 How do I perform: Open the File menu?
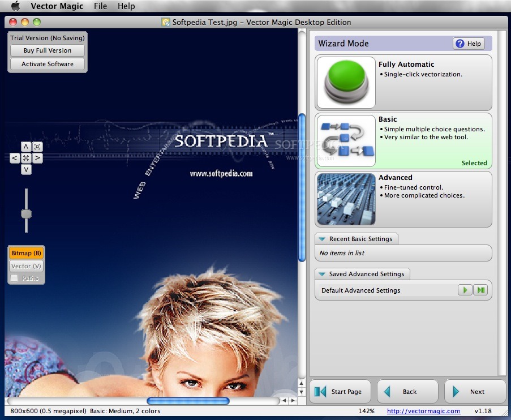pos(100,6)
